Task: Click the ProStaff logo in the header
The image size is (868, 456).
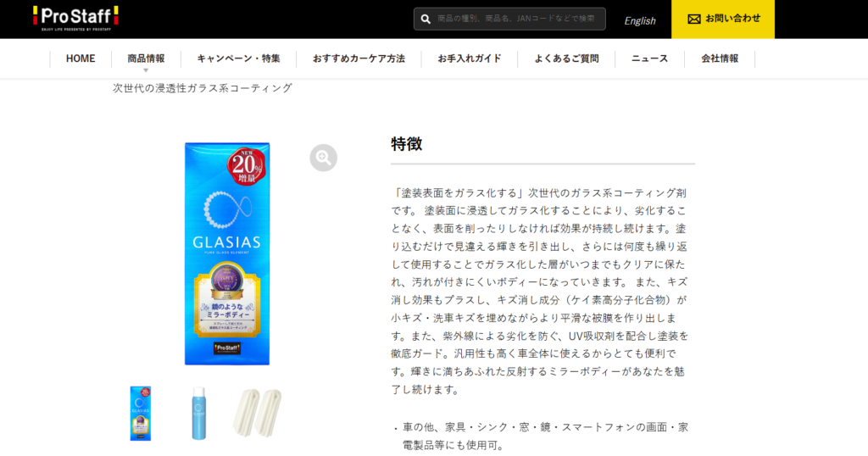Action: [x=75, y=19]
